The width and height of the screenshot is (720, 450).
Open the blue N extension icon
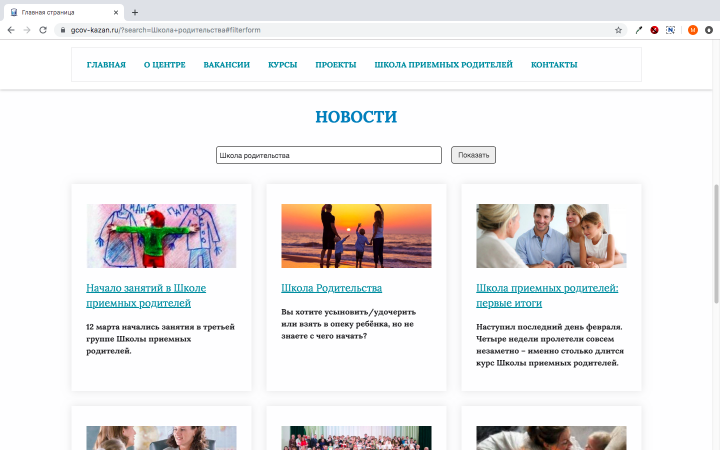point(670,30)
